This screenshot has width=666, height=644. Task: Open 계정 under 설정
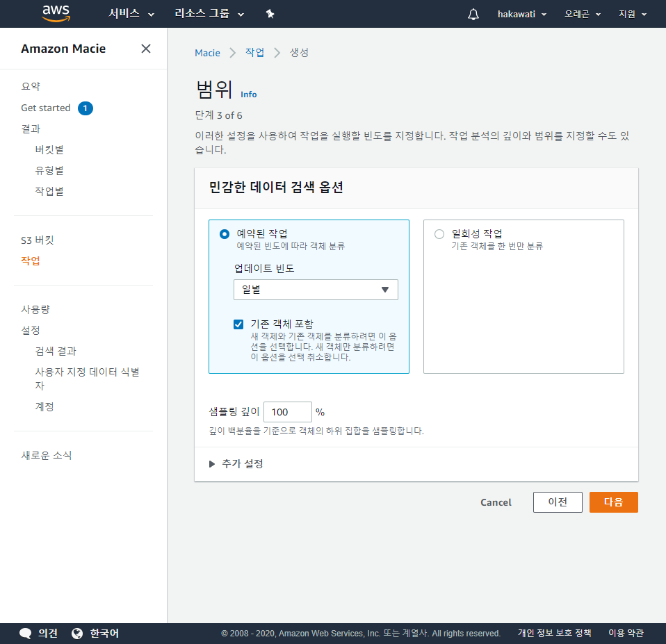click(44, 406)
